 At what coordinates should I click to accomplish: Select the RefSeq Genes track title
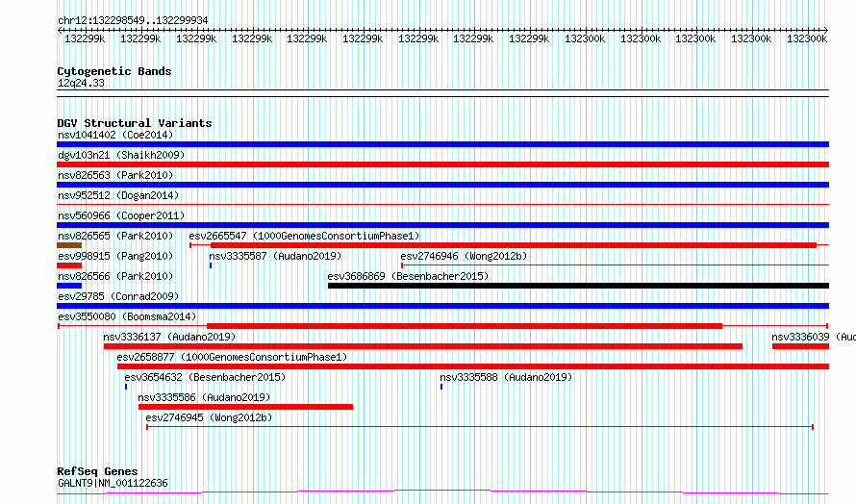pyautogui.click(x=97, y=471)
